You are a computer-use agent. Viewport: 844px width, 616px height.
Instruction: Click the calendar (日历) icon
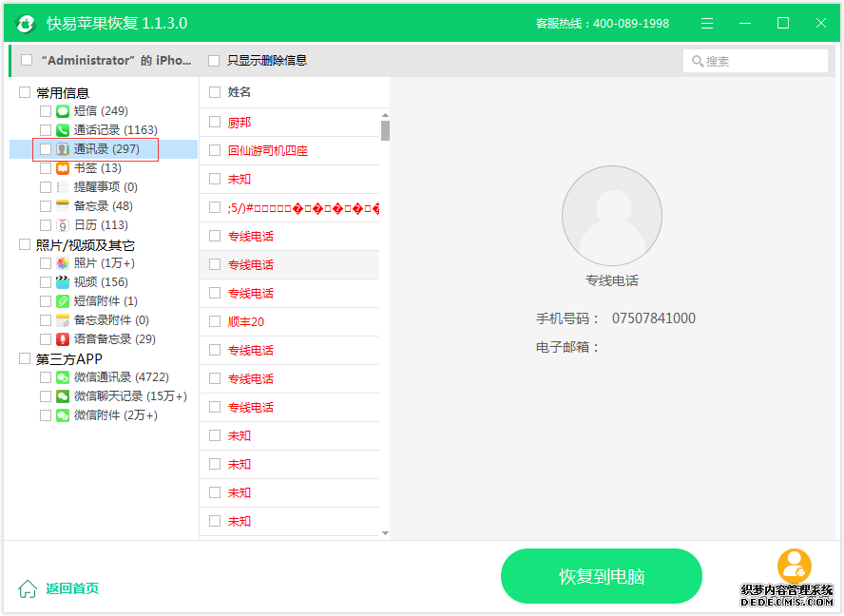tap(63, 225)
